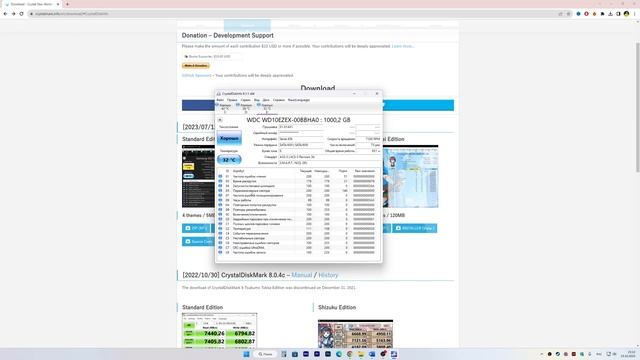
Task: Click the previous disk arrow button
Action: [x=220, y=120]
